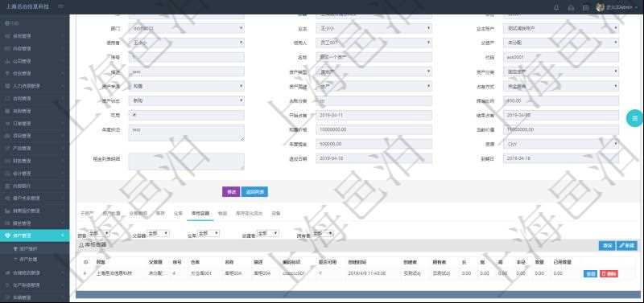This screenshot has height=303, width=644.
Task: Open the 资产来源 dropdown showing 购置
Action: point(187,86)
